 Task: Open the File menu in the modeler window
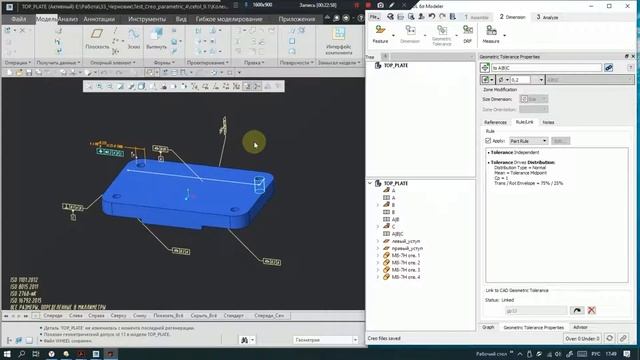(374, 17)
